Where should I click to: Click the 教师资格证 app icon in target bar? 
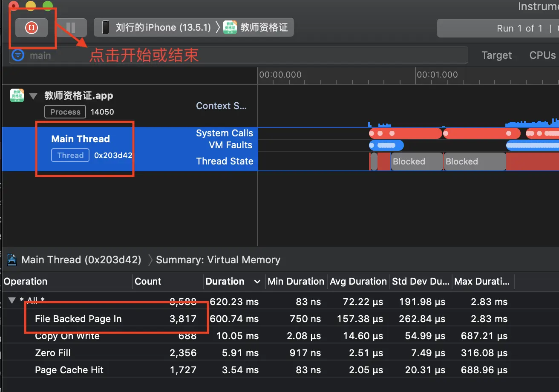[x=230, y=28]
